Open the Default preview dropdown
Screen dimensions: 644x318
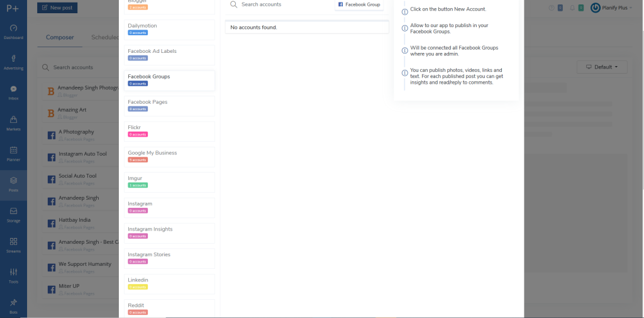click(602, 67)
